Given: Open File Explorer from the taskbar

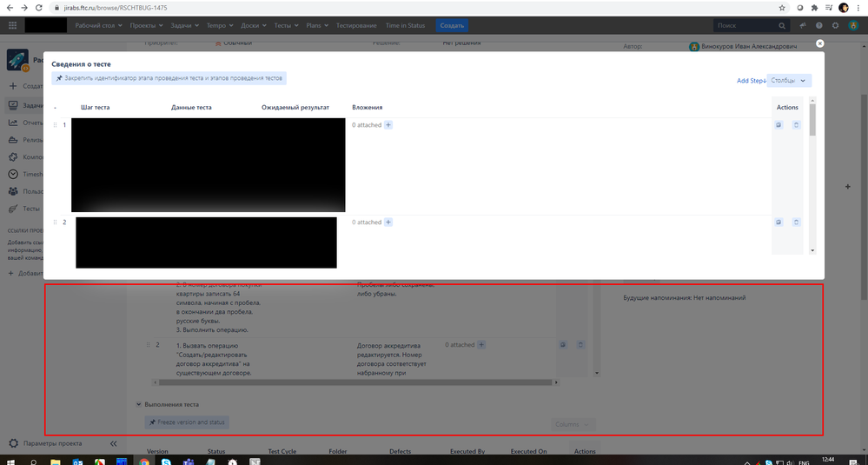Looking at the screenshot, I should click(x=56, y=461).
